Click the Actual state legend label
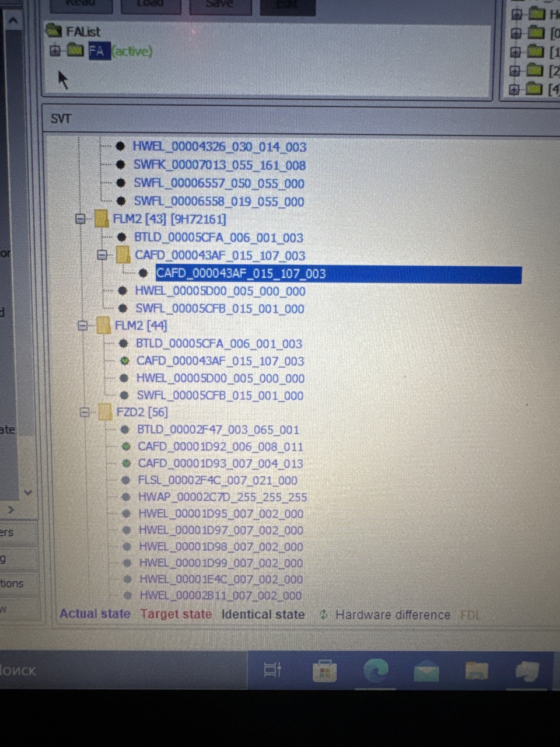 click(x=95, y=614)
